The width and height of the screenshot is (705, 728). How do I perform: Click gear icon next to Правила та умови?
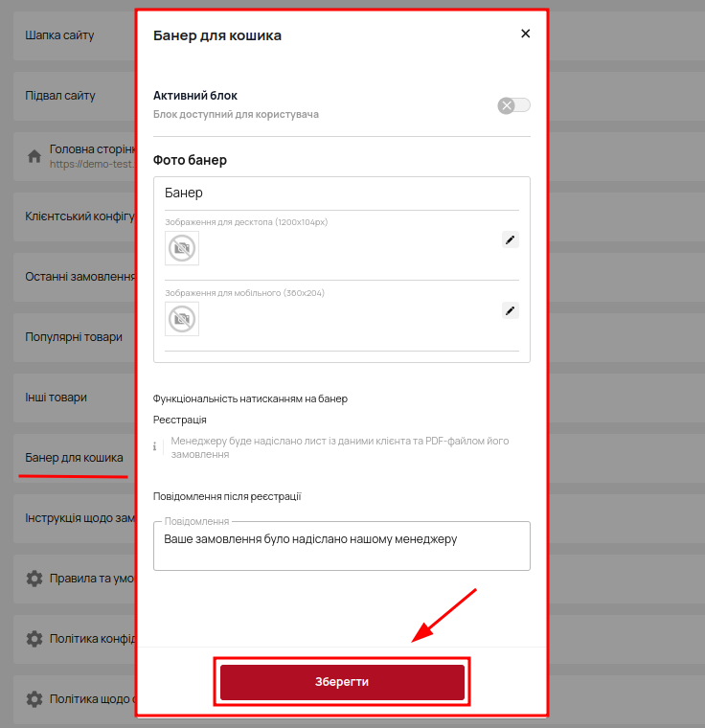click(34, 579)
